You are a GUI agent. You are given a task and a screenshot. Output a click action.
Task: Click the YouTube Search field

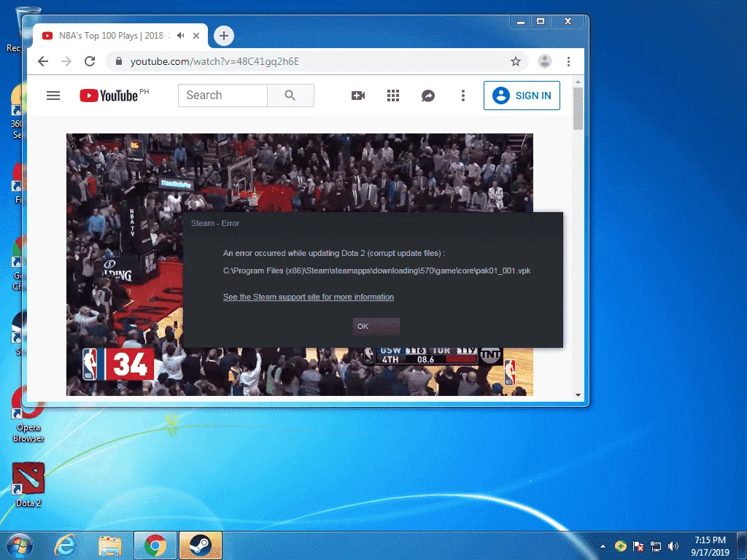point(222,96)
